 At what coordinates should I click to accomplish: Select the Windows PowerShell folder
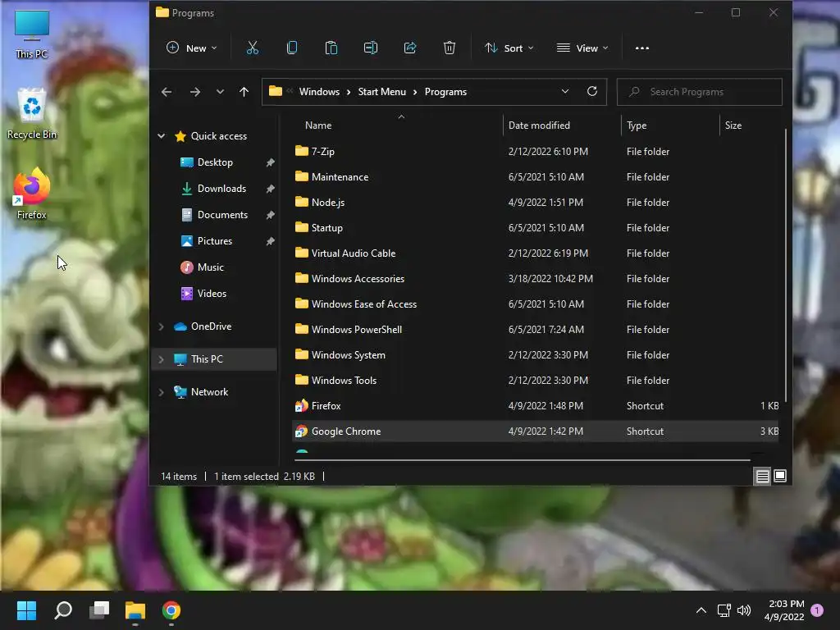pos(536,330)
